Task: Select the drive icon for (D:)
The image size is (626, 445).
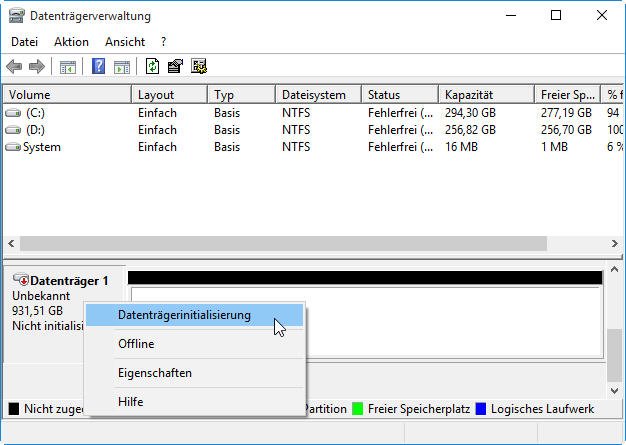Action: [x=13, y=130]
